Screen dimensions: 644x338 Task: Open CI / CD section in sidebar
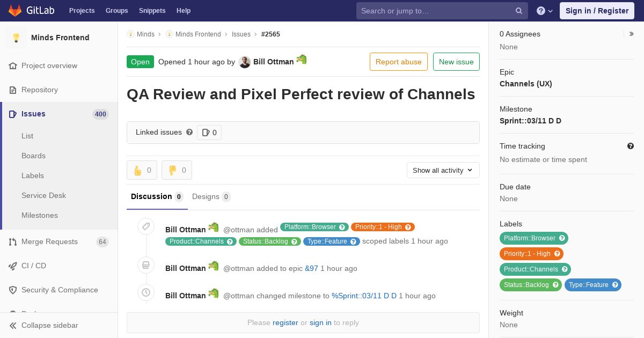tap(34, 266)
